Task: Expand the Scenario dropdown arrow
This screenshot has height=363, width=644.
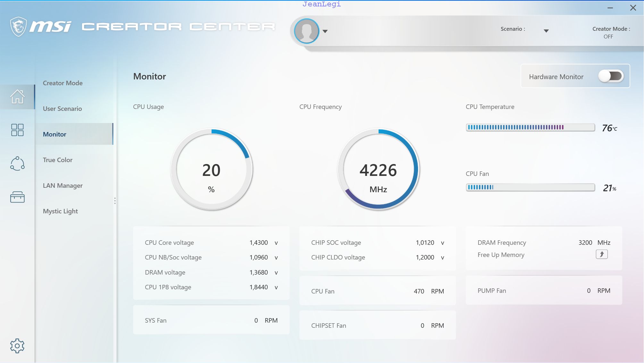Action: (546, 31)
